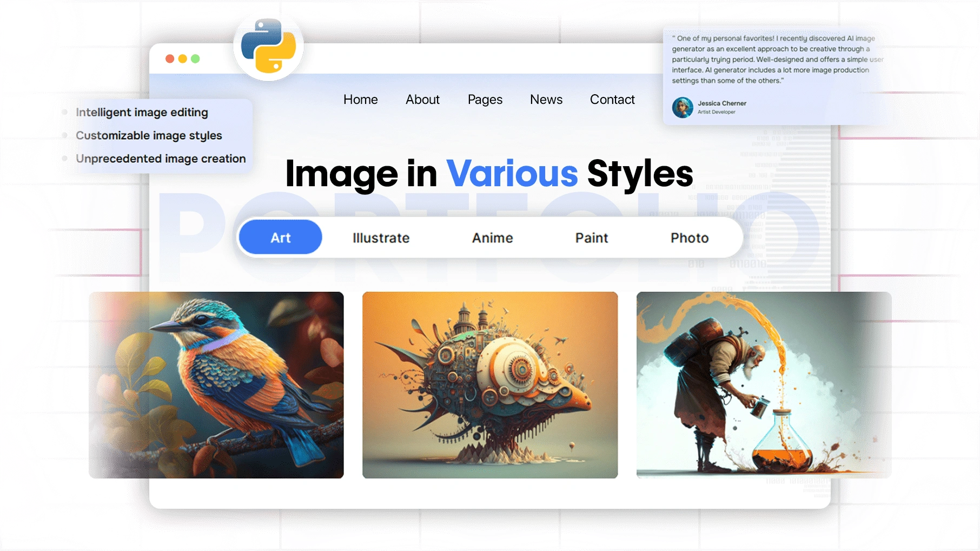The image size is (980, 551).
Task: Open the About page
Action: coord(422,100)
